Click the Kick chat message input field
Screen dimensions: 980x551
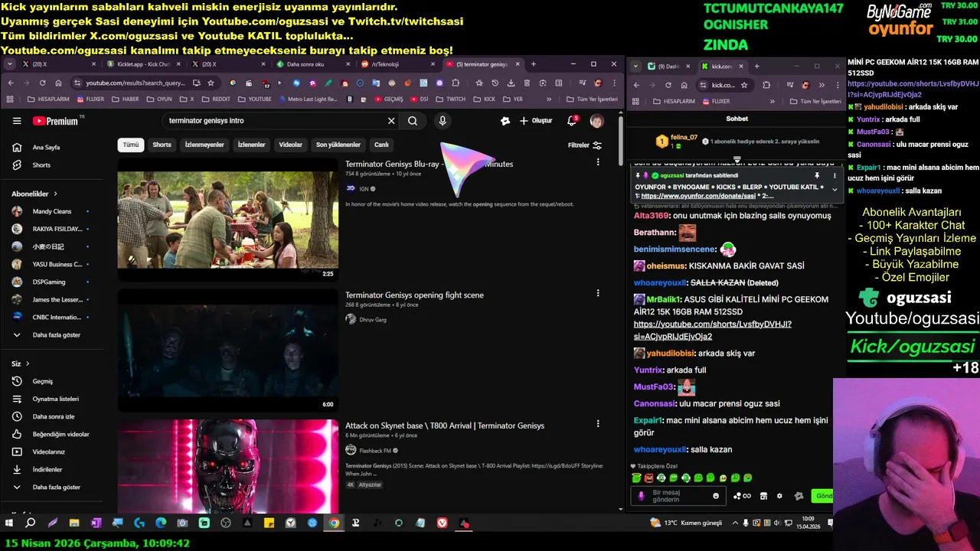point(680,496)
